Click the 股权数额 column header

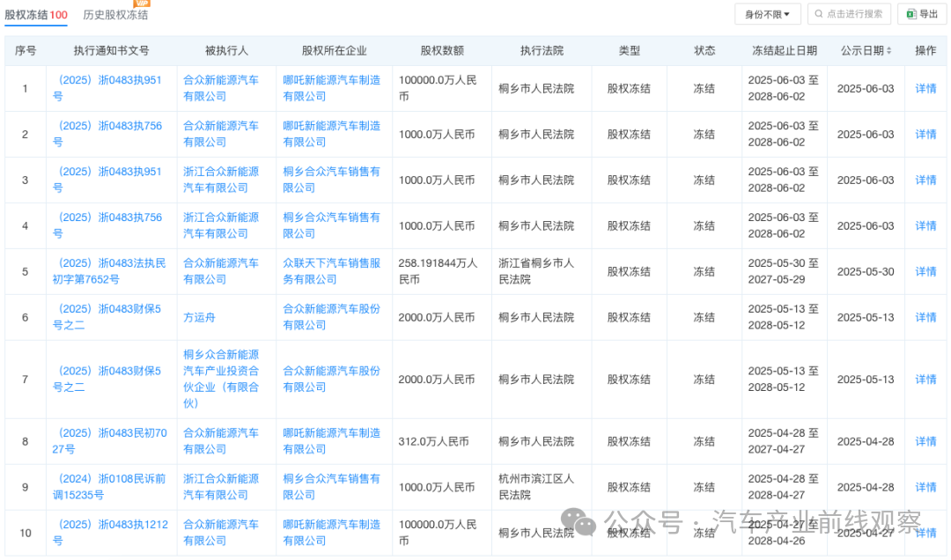(442, 51)
